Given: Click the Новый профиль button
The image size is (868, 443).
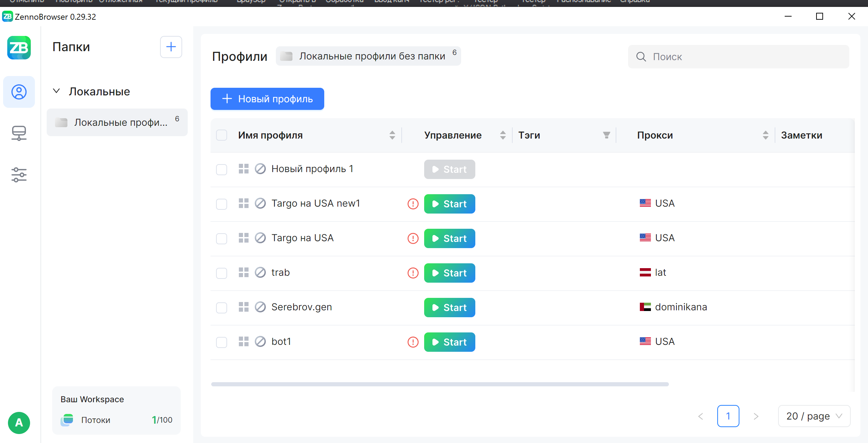Looking at the screenshot, I should tap(267, 99).
